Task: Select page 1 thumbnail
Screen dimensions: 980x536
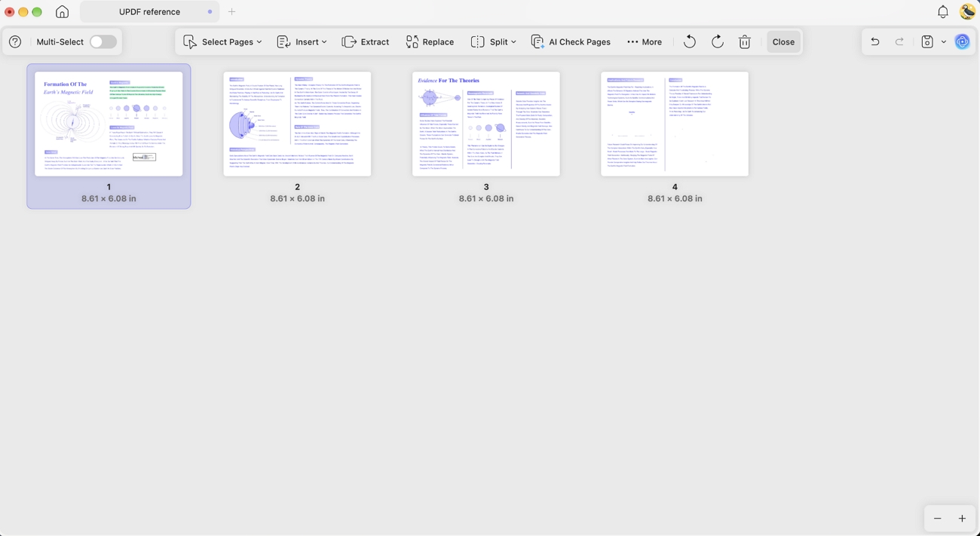Action: coord(109,124)
